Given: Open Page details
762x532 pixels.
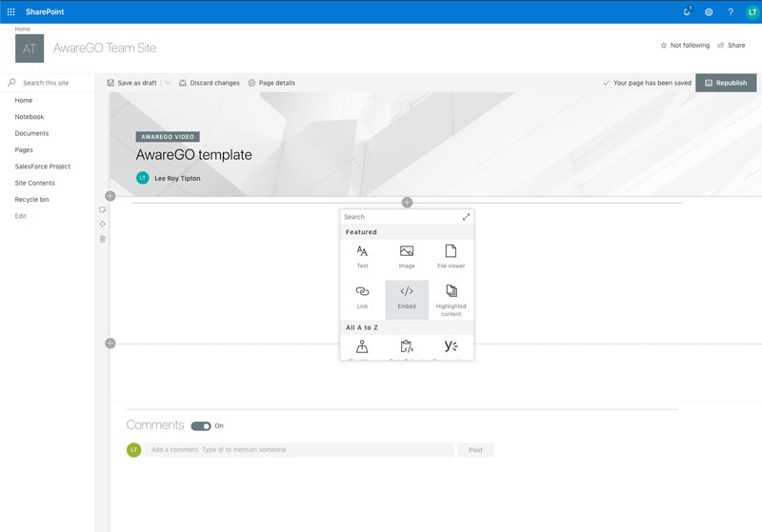Looking at the screenshot, I should tap(271, 83).
